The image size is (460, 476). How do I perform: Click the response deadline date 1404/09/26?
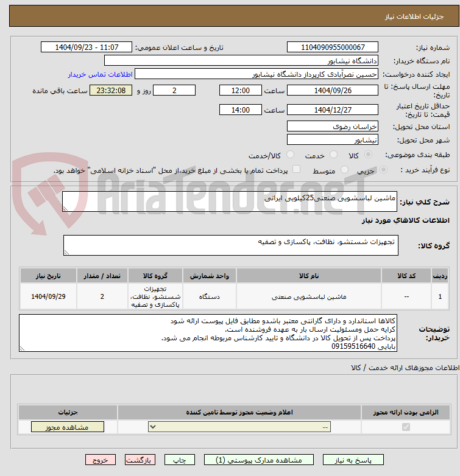tap(333, 91)
